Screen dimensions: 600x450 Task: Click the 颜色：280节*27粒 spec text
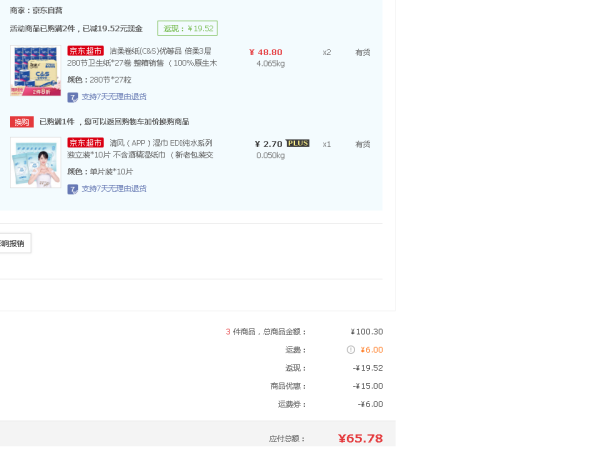coord(99,80)
